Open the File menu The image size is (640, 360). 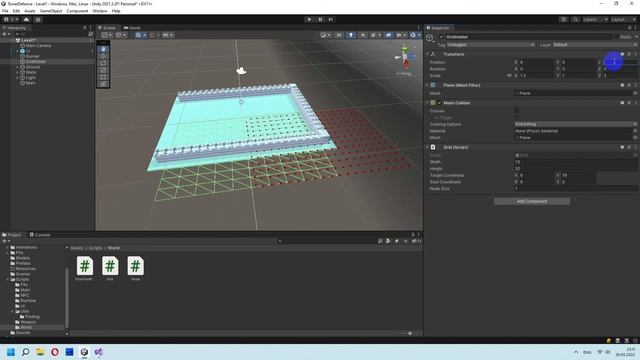click(x=5, y=11)
